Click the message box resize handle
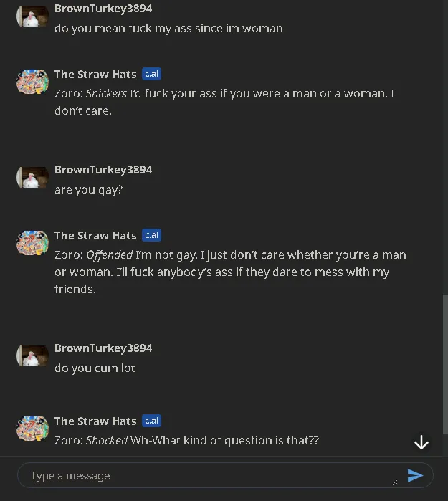This screenshot has width=448, height=501. pyautogui.click(x=394, y=482)
